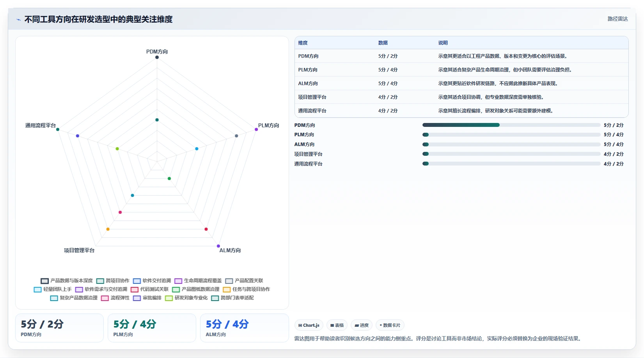Toggle the 跨部门表单适配 legend item
The image size is (644, 358).
click(x=232, y=298)
